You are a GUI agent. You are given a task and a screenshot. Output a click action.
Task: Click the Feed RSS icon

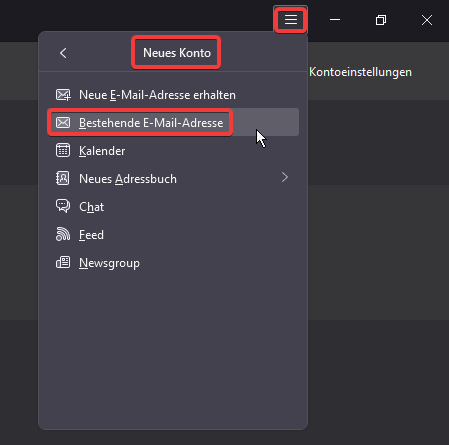63,234
